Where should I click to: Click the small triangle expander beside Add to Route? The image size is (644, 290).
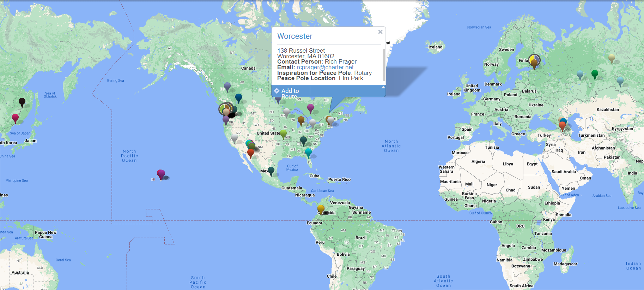[x=383, y=87]
